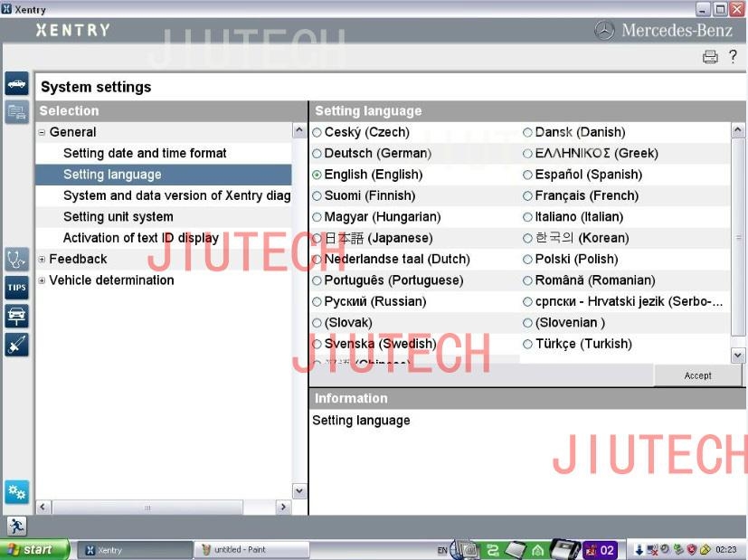Click the EN language indicator in taskbar

(x=442, y=550)
